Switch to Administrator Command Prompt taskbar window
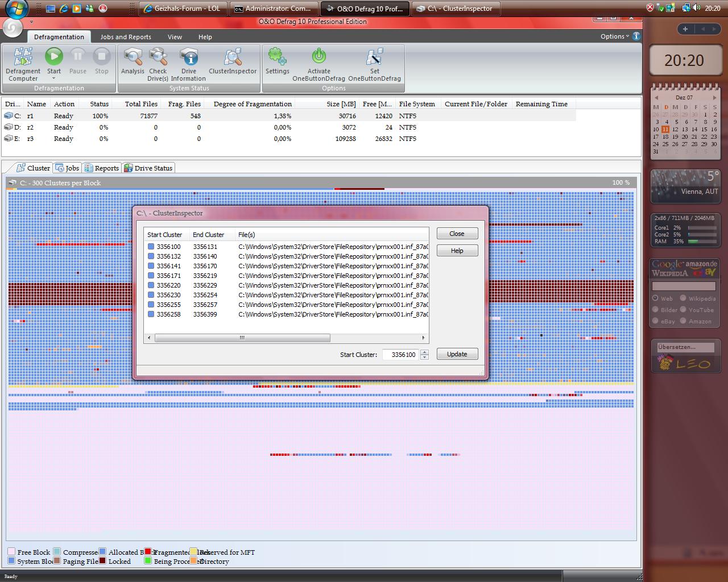The image size is (728, 582). [x=273, y=9]
